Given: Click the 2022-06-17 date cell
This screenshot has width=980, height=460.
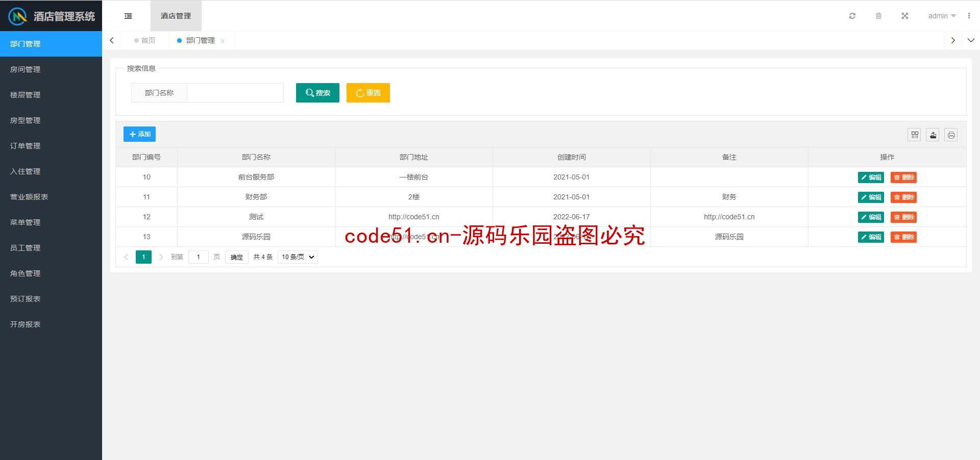Looking at the screenshot, I should point(572,217).
